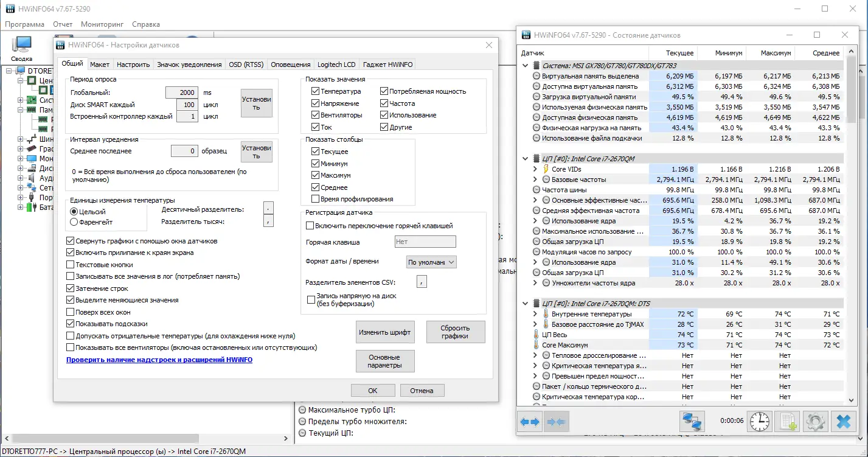Click the bus icon in the device tree
This screenshot has width=868, height=457.
pyautogui.click(x=30, y=139)
